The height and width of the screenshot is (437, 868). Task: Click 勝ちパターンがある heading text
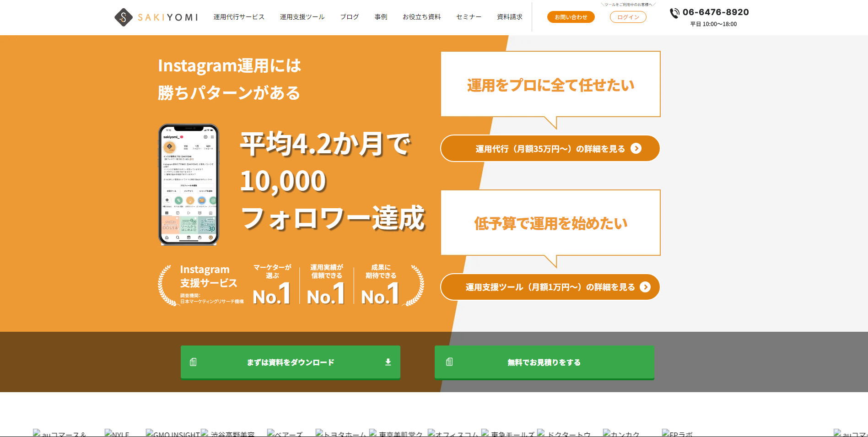(x=229, y=93)
